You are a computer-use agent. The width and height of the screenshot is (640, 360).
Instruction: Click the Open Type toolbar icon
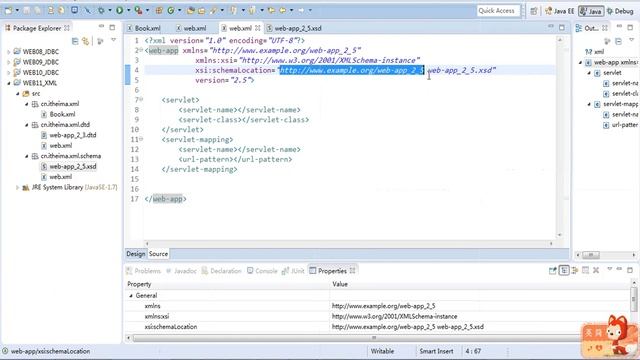click(190, 10)
